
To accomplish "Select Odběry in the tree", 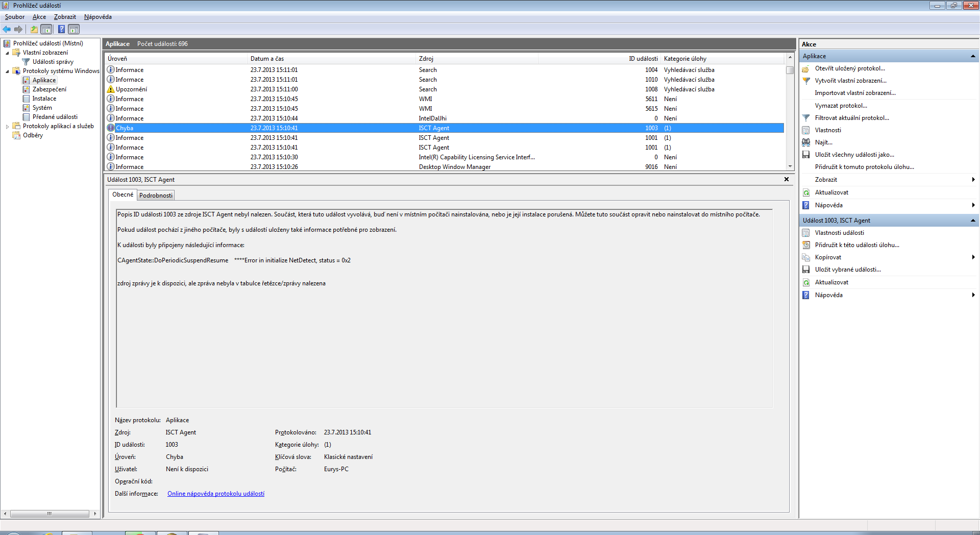I will click(33, 135).
